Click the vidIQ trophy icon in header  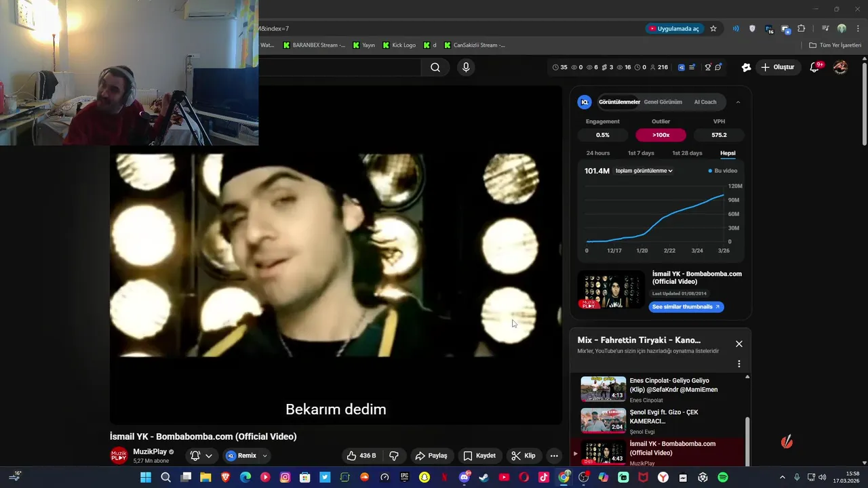point(708,67)
